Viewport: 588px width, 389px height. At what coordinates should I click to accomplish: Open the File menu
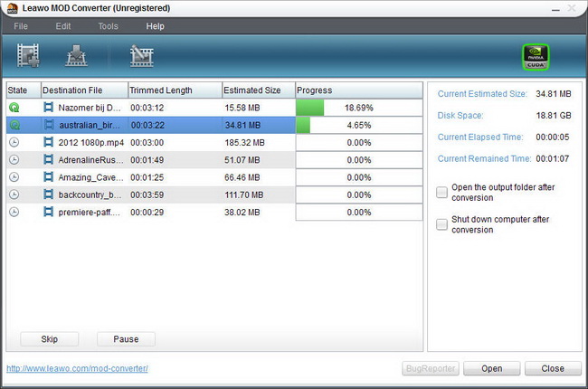click(x=21, y=26)
